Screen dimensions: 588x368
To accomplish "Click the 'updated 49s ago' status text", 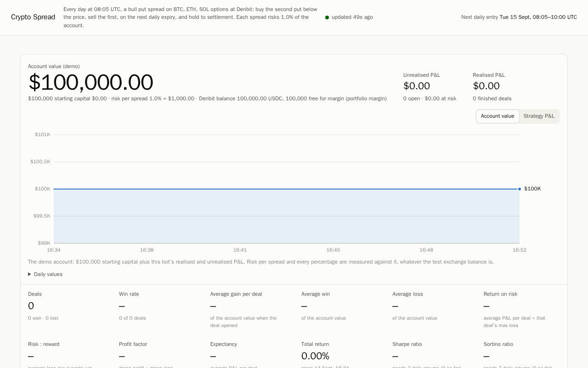I will (352, 17).
